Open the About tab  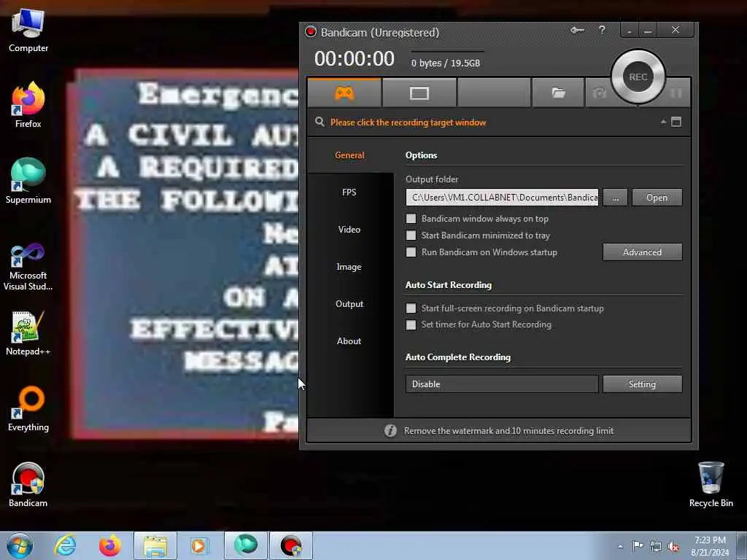(x=349, y=341)
